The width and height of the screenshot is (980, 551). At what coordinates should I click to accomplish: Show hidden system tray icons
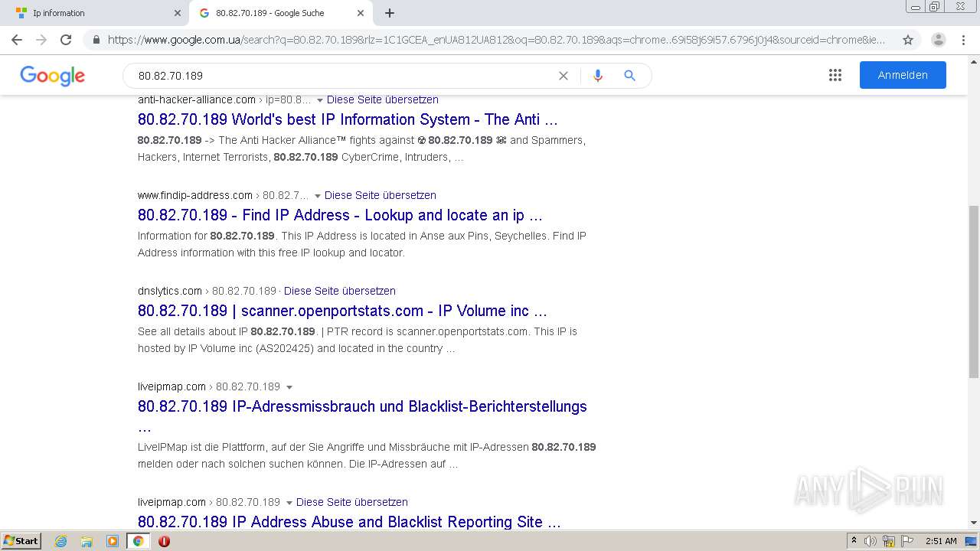coord(854,540)
